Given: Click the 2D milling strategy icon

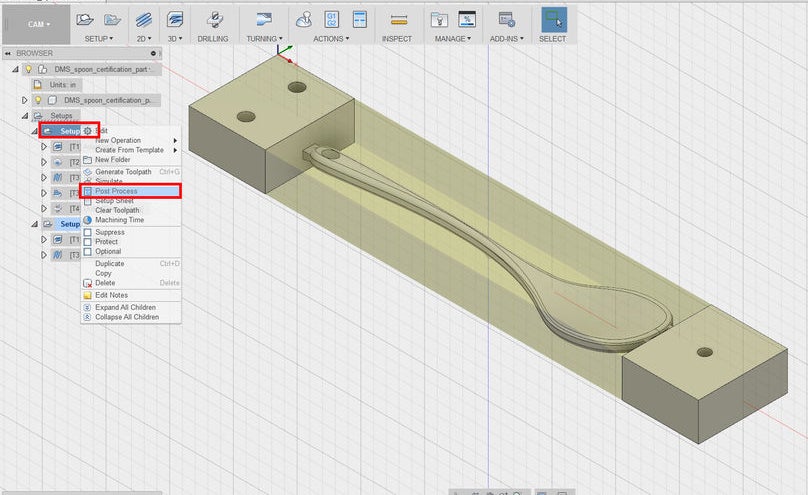Looking at the screenshot, I should tap(144, 20).
